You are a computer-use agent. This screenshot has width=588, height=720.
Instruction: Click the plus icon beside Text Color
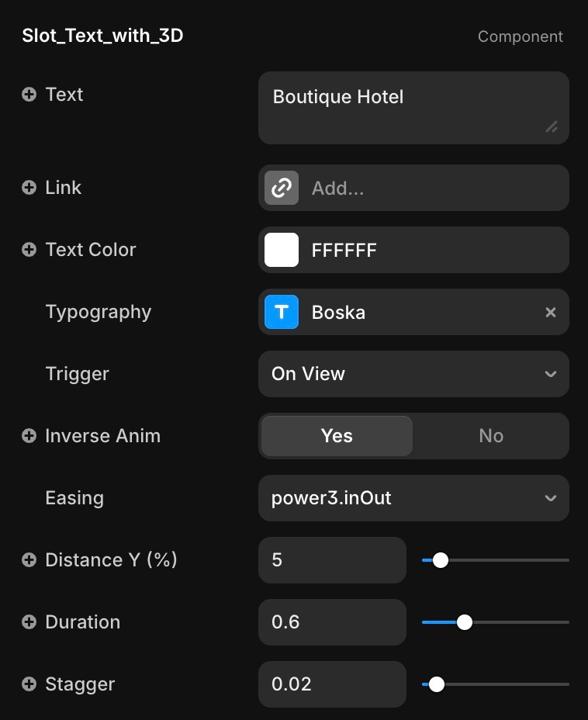click(x=29, y=250)
